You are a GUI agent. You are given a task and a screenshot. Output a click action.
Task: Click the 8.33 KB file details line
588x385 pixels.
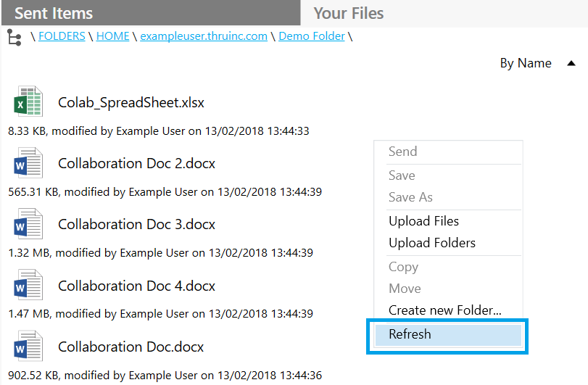[x=159, y=131]
